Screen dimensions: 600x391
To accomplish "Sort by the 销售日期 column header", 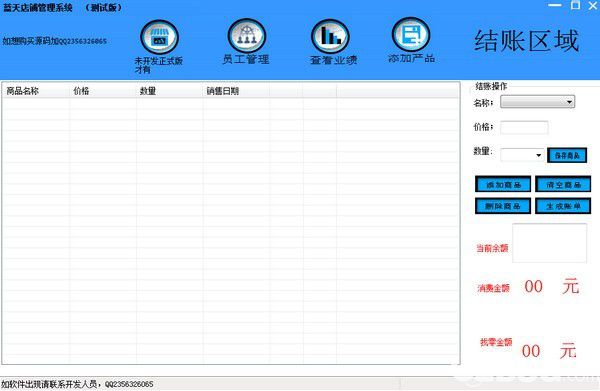I will tap(236, 91).
